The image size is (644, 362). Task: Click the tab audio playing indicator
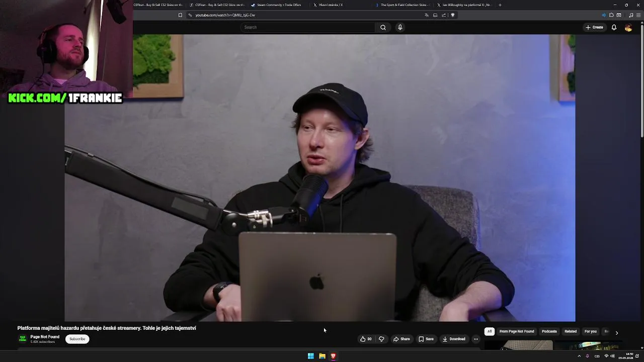pyautogui.click(x=604, y=15)
